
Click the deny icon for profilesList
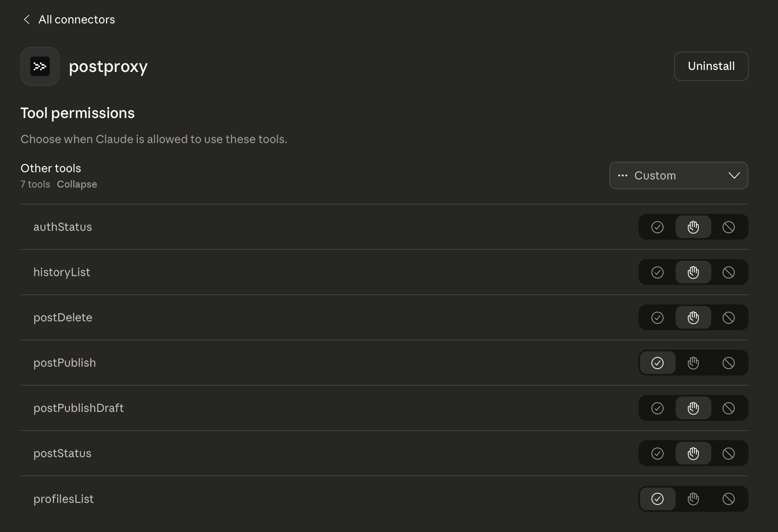(x=728, y=498)
